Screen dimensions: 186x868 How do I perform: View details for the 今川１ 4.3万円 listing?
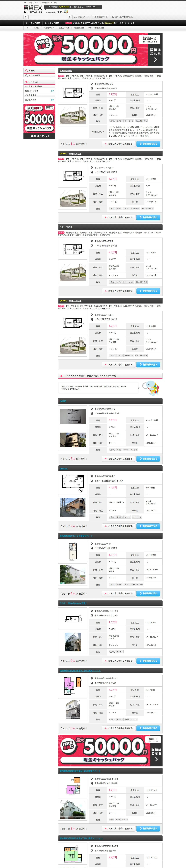148,593
